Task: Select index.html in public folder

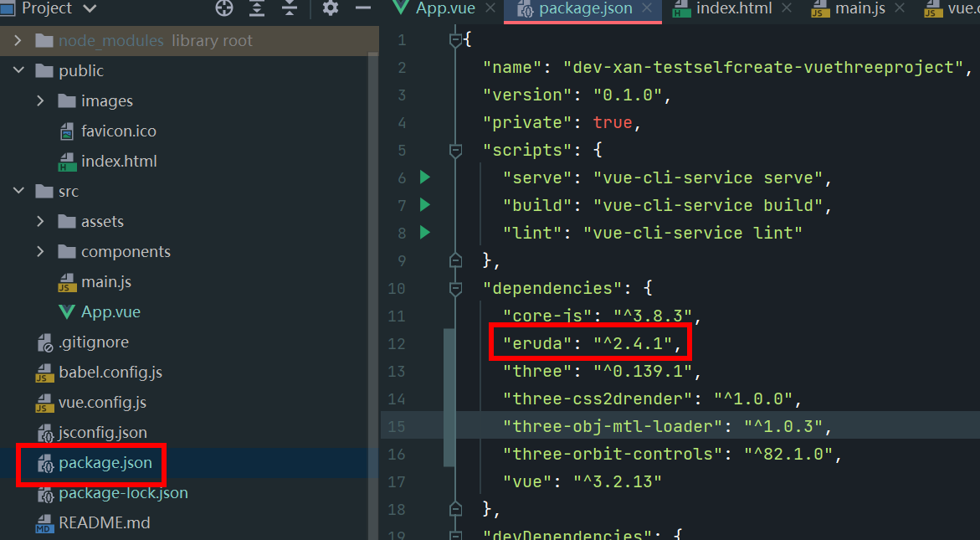Action: (119, 162)
